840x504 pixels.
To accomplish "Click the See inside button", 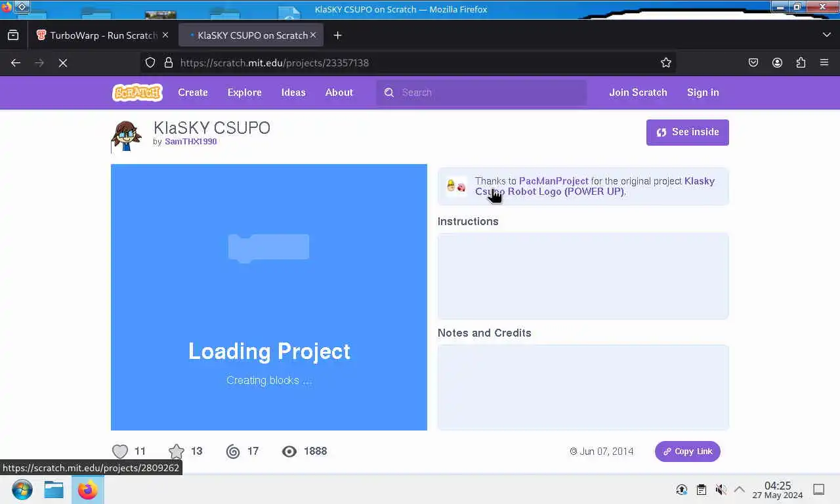I will pyautogui.click(x=687, y=132).
